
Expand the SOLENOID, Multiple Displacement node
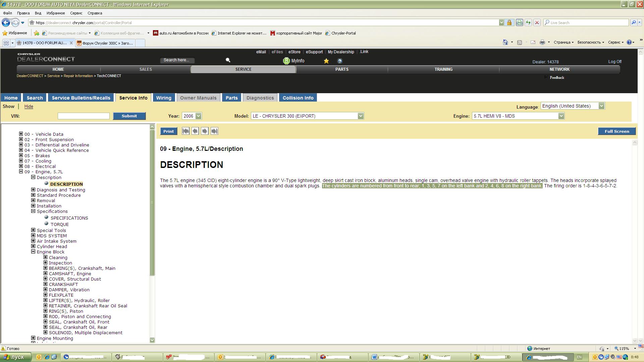click(x=45, y=332)
